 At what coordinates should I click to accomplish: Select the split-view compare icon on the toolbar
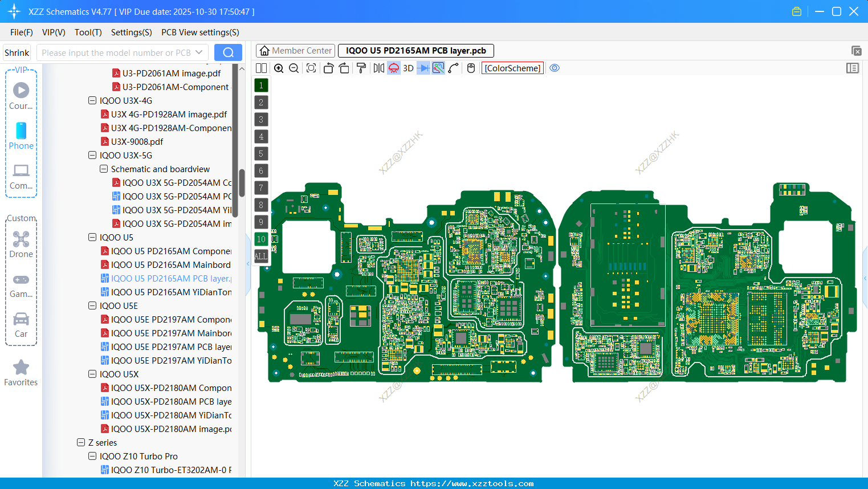[261, 68]
